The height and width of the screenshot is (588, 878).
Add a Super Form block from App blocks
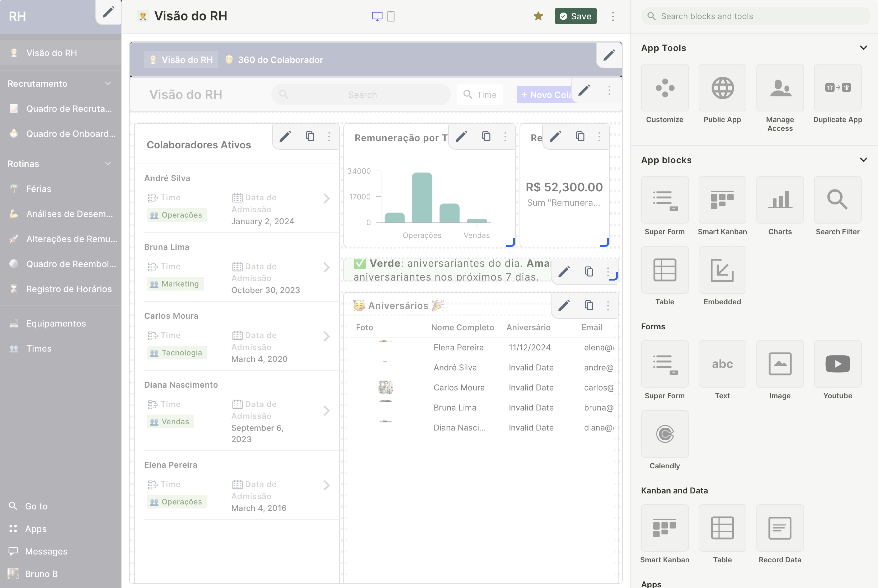pyautogui.click(x=665, y=200)
